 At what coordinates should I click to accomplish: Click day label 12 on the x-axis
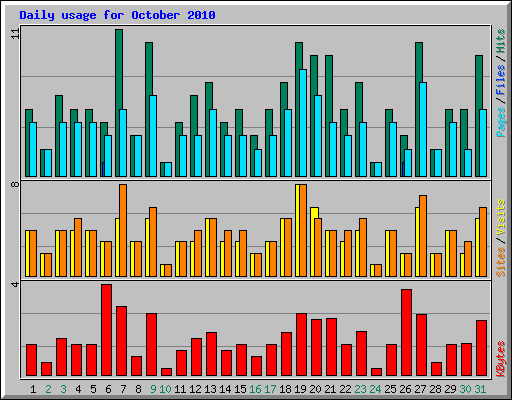click(x=195, y=389)
